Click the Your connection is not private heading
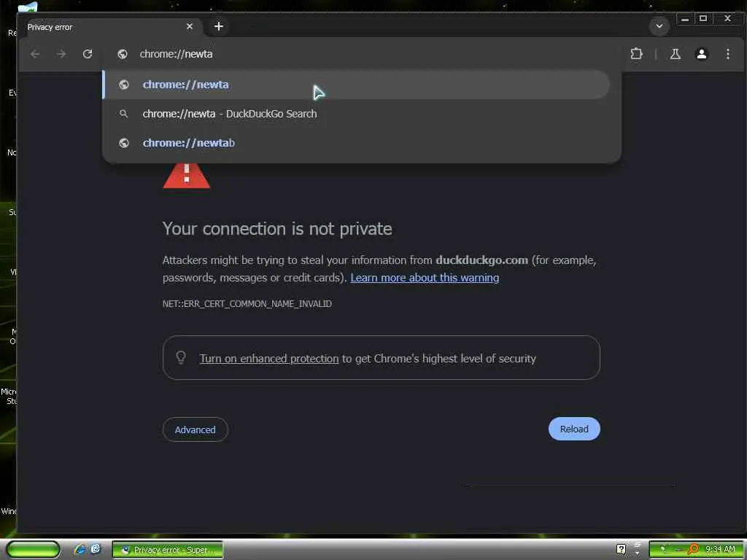 tap(277, 229)
